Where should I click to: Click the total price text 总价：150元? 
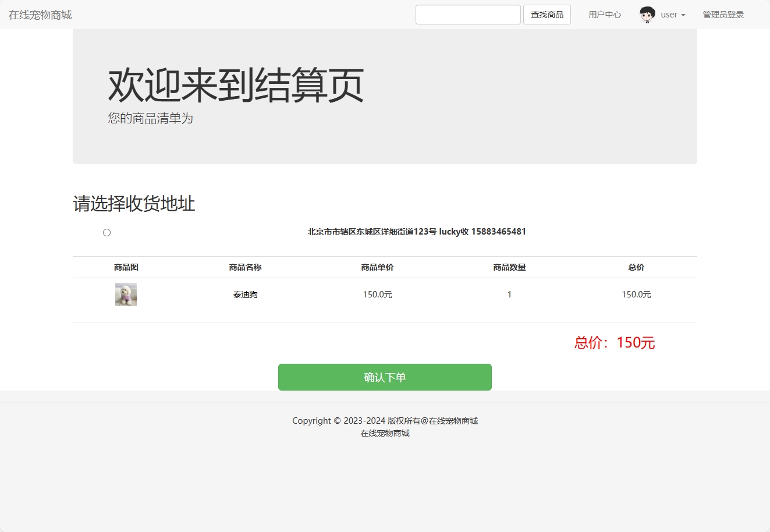[x=615, y=343]
